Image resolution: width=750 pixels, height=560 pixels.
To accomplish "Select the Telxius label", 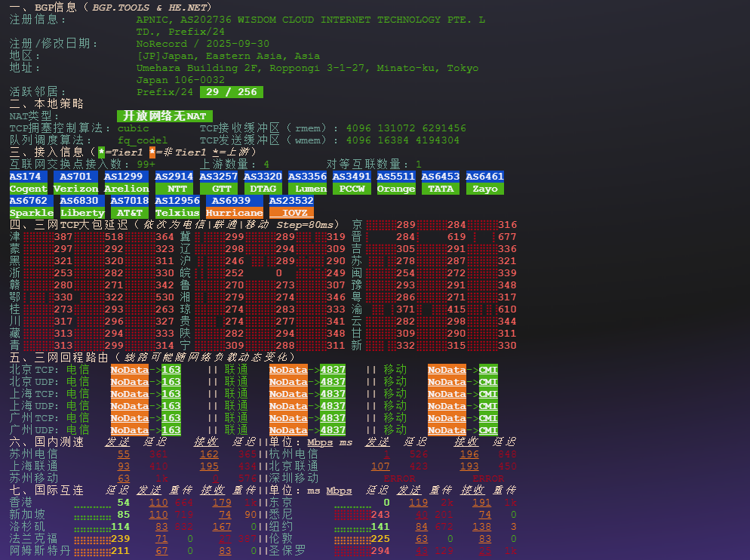I will (x=177, y=213).
